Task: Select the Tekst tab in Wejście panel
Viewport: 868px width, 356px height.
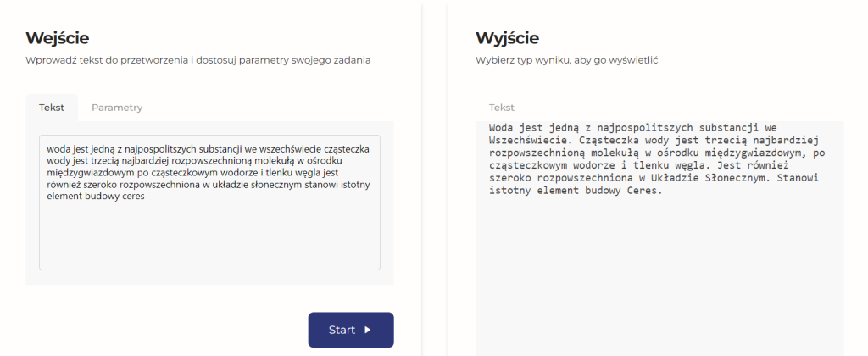Action: point(52,108)
